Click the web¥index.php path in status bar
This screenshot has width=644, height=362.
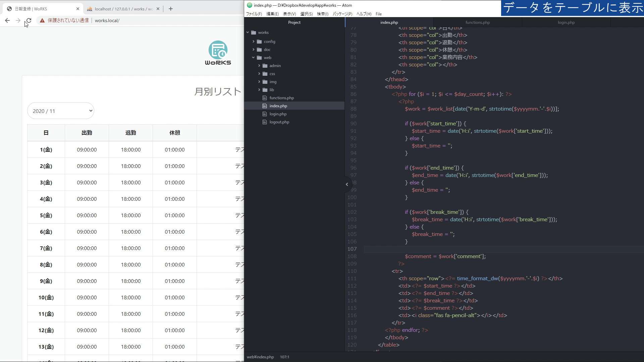tap(260, 357)
